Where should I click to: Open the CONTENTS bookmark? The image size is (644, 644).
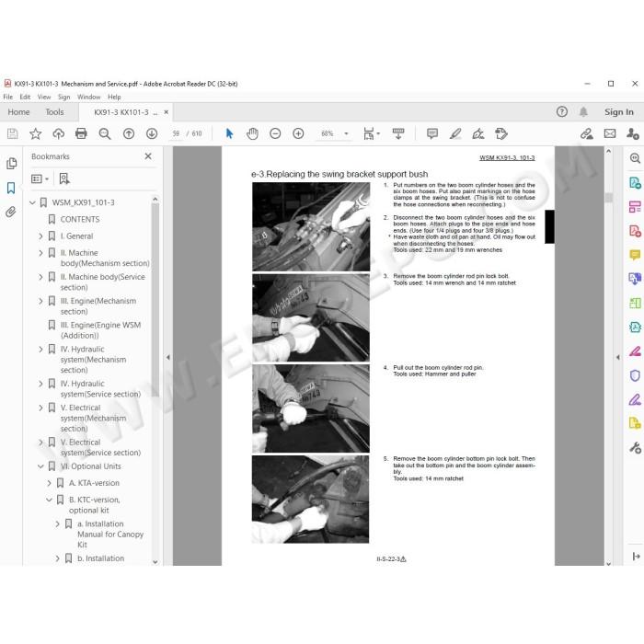click(x=80, y=219)
